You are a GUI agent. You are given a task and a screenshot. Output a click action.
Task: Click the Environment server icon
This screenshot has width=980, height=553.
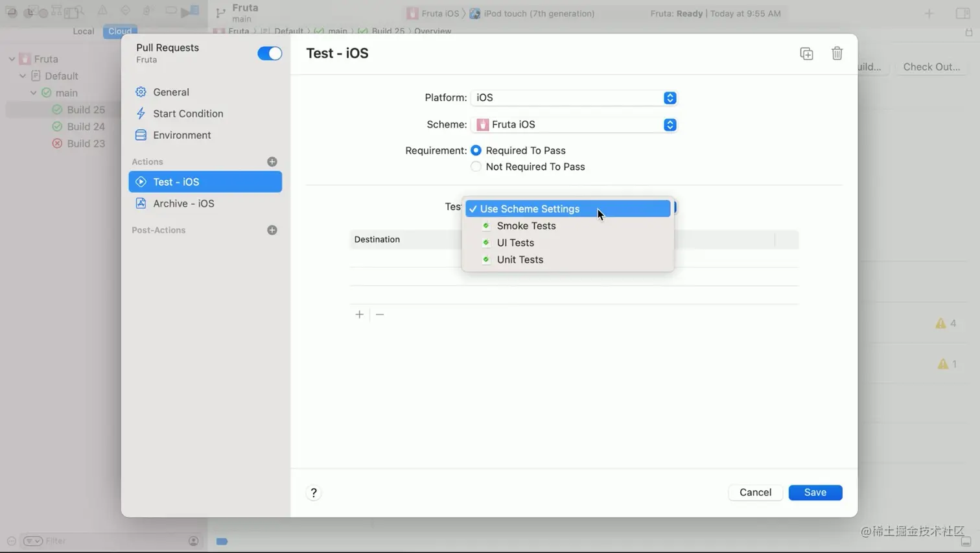pos(141,135)
